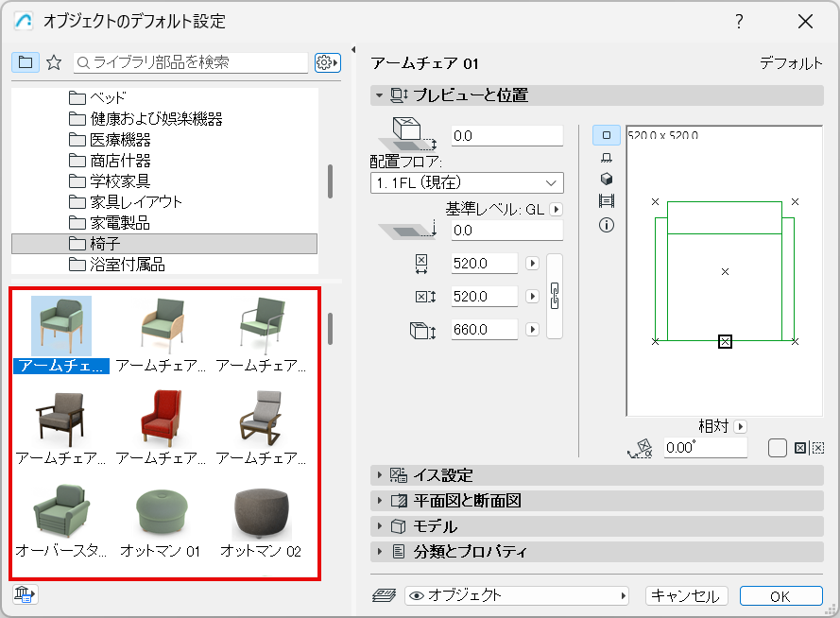Confirm with the OK button
This screenshot has width=840, height=618.
(780, 596)
